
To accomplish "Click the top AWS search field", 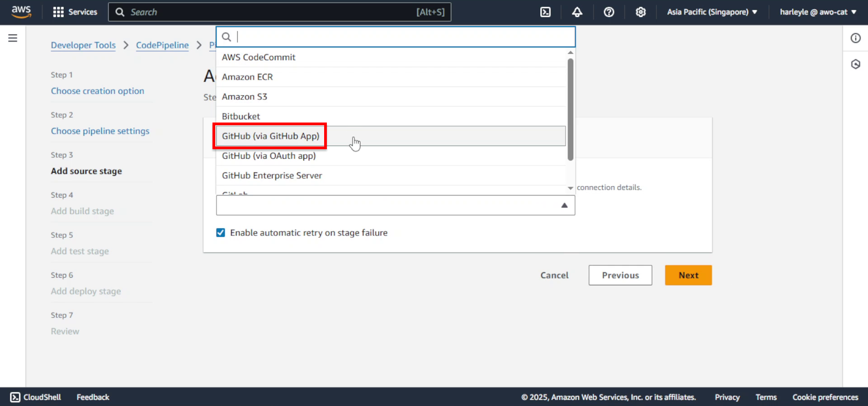I will click(x=279, y=12).
